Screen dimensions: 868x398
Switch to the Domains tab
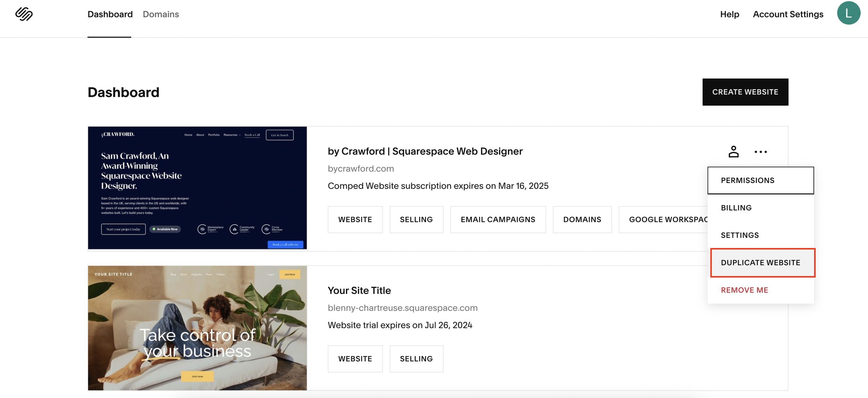click(161, 14)
